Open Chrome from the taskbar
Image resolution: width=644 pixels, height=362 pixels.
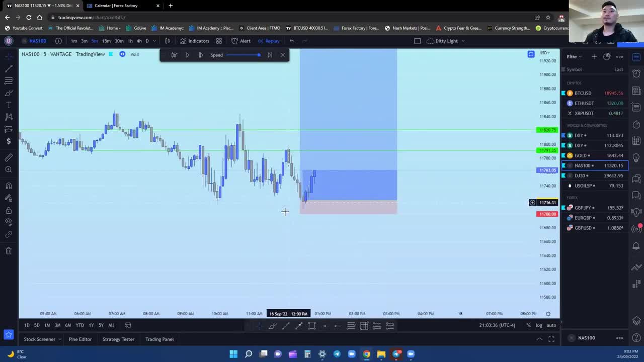tap(366, 354)
